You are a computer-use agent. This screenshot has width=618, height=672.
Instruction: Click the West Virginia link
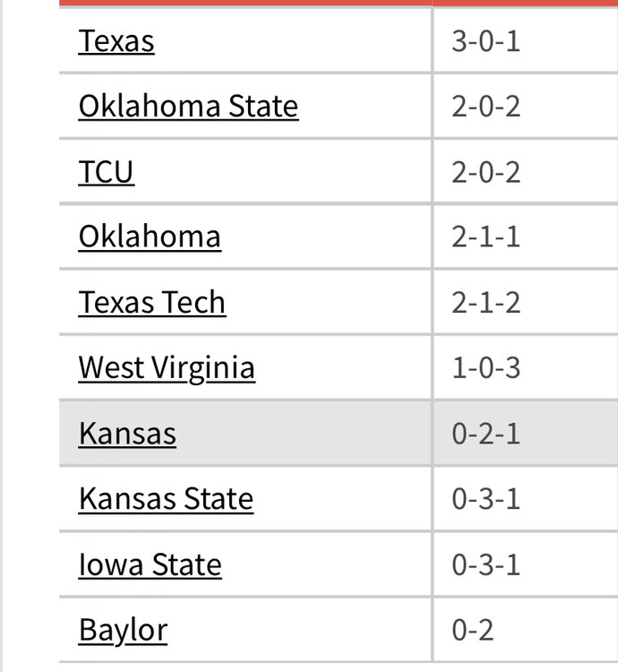(167, 368)
